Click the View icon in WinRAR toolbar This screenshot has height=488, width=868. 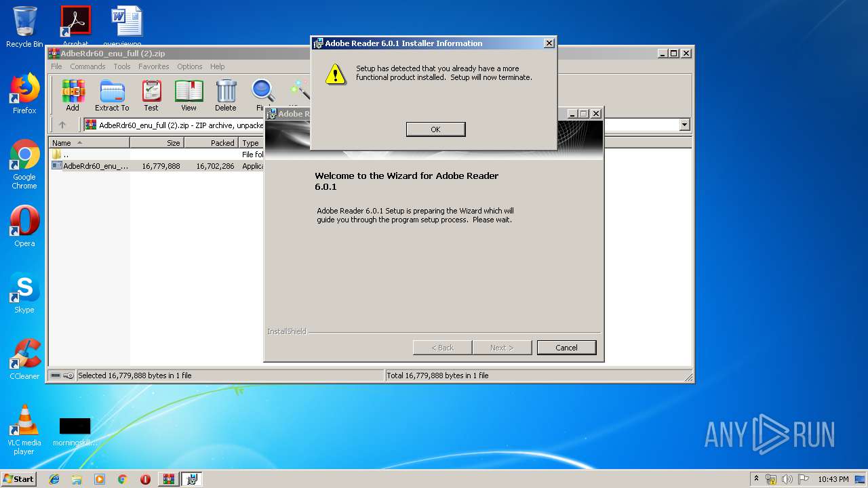tap(189, 96)
